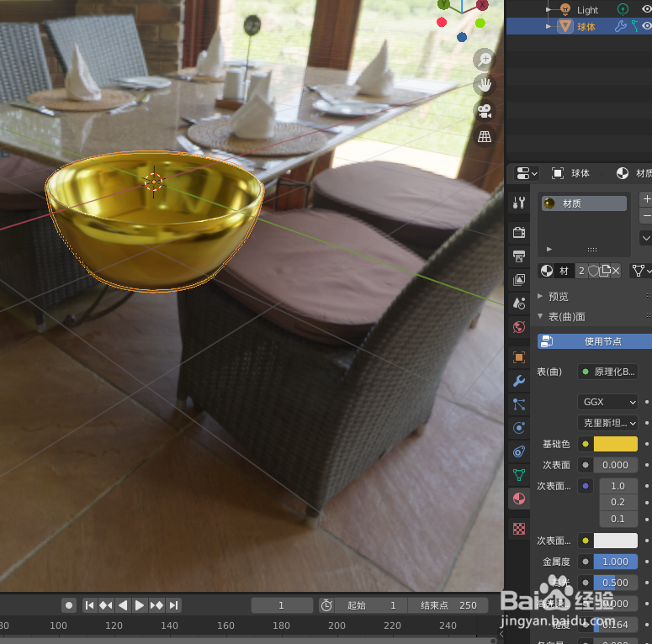The image size is (652, 644).
Task: Open the Object properties tab with orange square
Action: (519, 357)
